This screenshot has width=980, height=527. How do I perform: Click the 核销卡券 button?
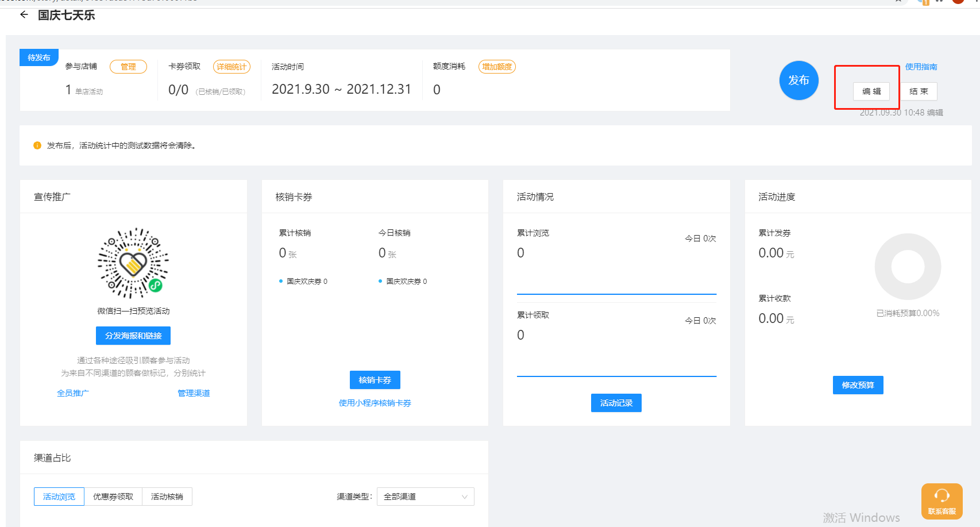[375, 380]
